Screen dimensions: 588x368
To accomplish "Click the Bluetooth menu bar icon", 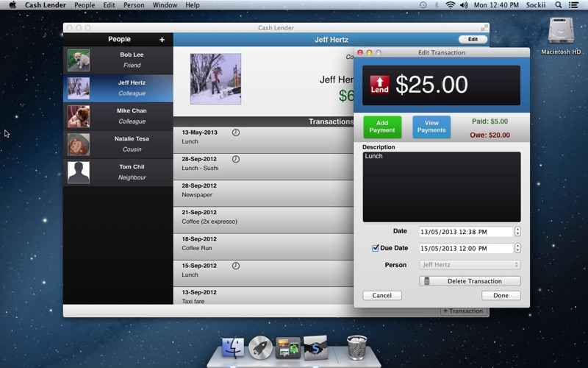I will click(x=437, y=5).
